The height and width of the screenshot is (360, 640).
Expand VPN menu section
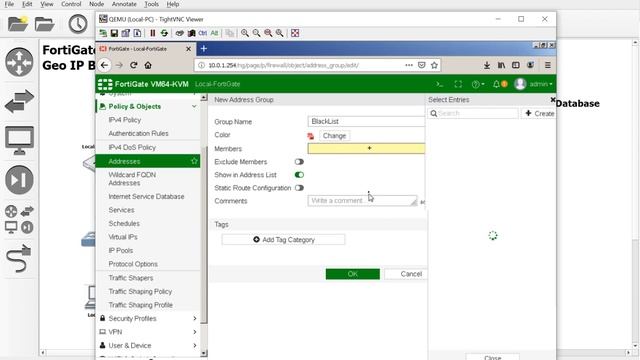pos(194,332)
